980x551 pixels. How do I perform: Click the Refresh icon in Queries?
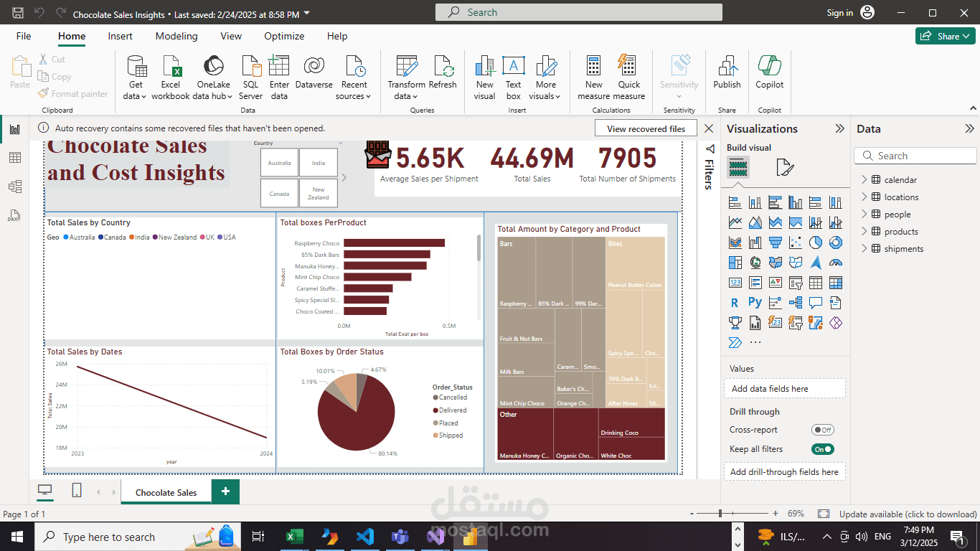click(443, 66)
